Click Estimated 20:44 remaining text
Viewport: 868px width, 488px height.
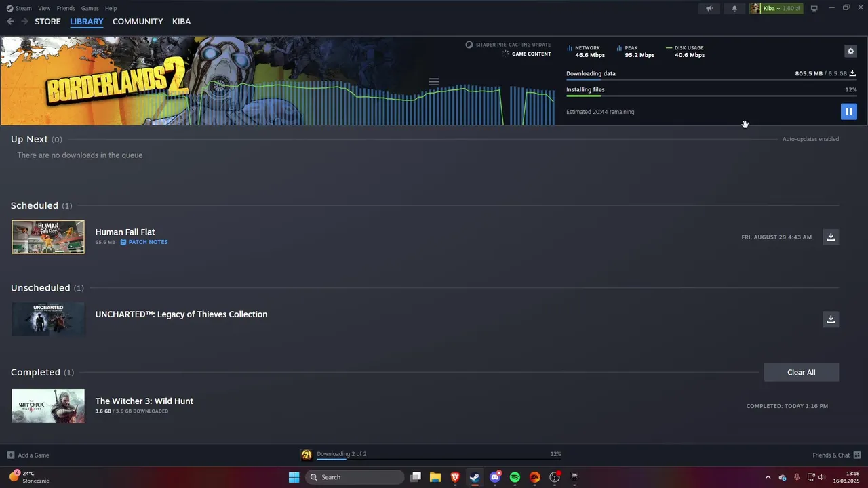pyautogui.click(x=600, y=112)
